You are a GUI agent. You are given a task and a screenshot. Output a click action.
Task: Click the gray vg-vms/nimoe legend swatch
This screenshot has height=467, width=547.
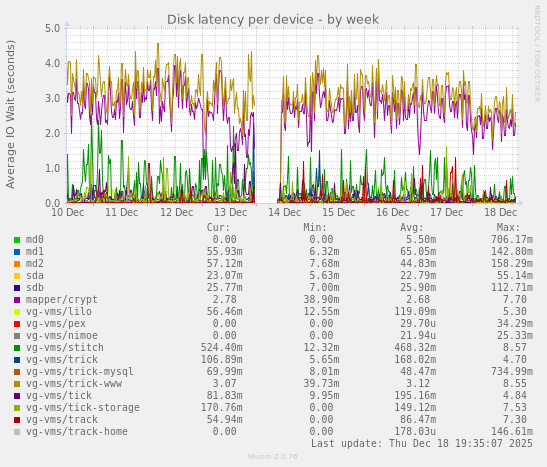[x=17, y=336]
